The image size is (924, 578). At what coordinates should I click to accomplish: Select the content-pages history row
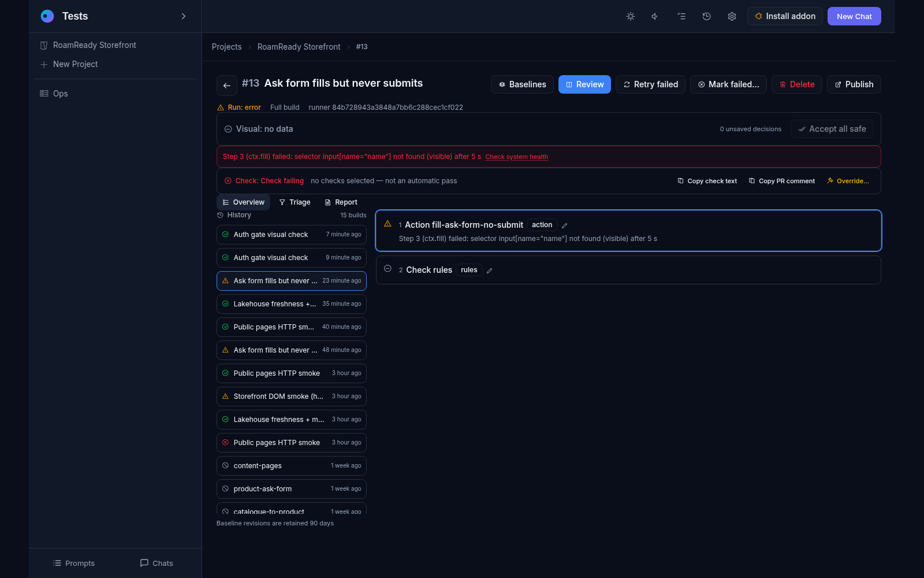tap(292, 466)
